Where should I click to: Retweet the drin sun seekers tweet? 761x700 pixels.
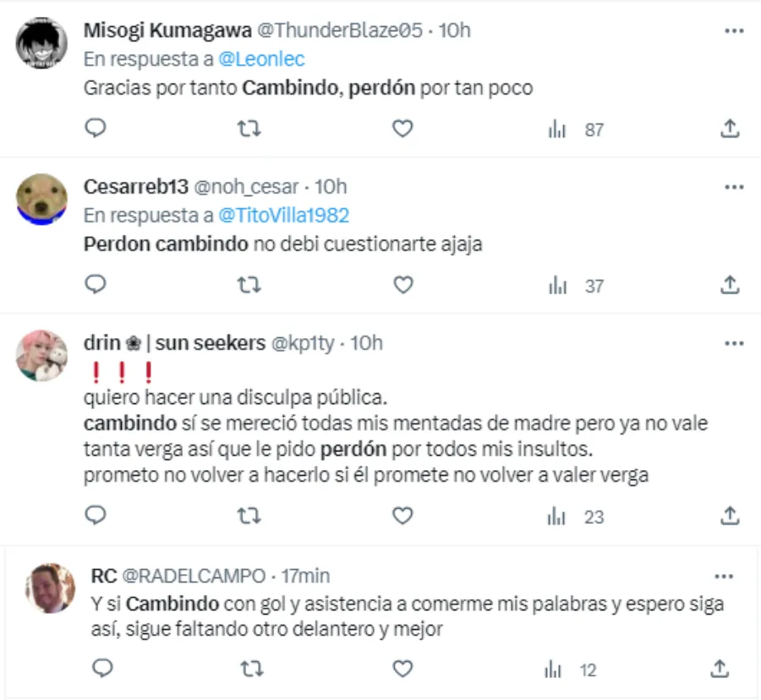pos(248,515)
